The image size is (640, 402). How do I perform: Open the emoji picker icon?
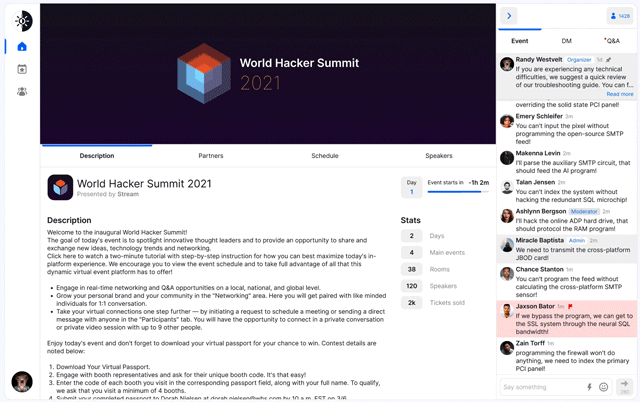pyautogui.click(x=603, y=387)
